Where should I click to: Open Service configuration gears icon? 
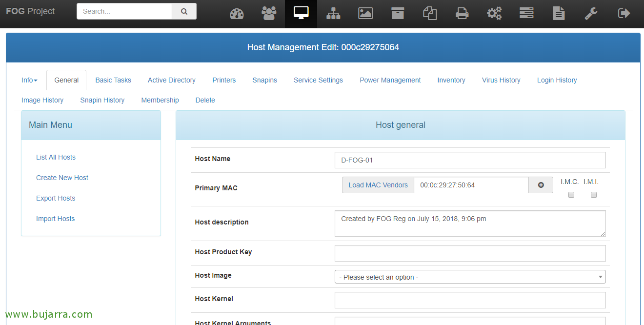pos(494,14)
